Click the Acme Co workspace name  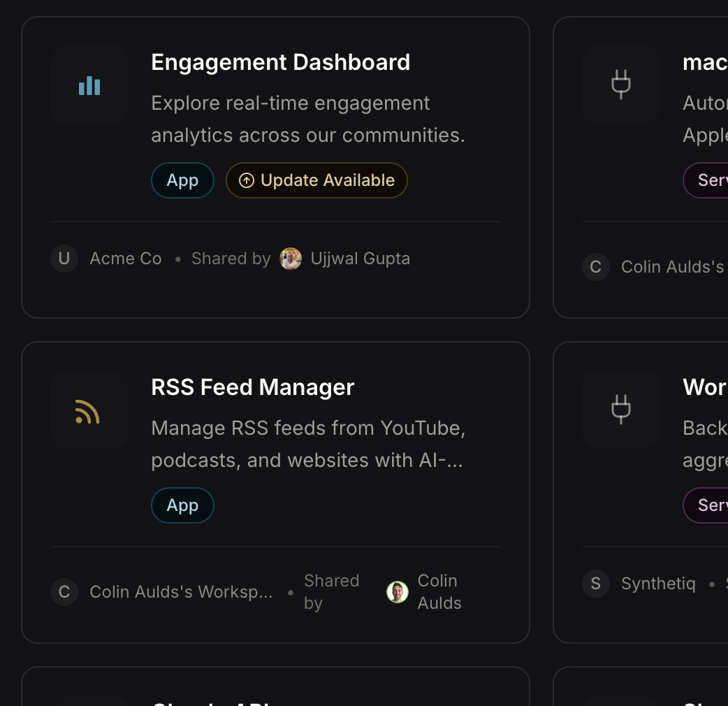[126, 259]
